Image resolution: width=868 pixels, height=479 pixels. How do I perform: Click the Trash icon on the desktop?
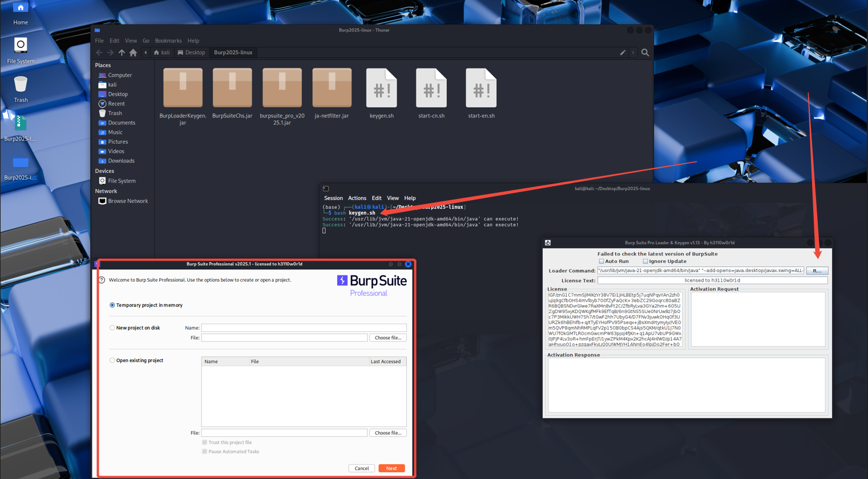tap(21, 86)
